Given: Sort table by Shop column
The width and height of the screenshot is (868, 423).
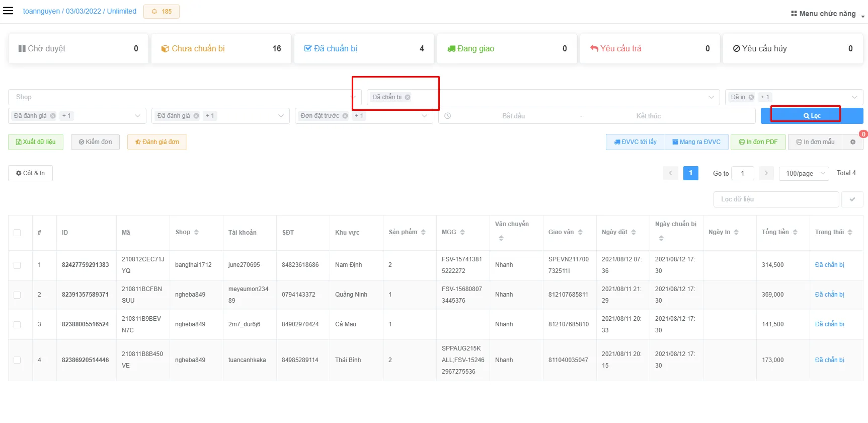Looking at the screenshot, I should click(x=196, y=232).
